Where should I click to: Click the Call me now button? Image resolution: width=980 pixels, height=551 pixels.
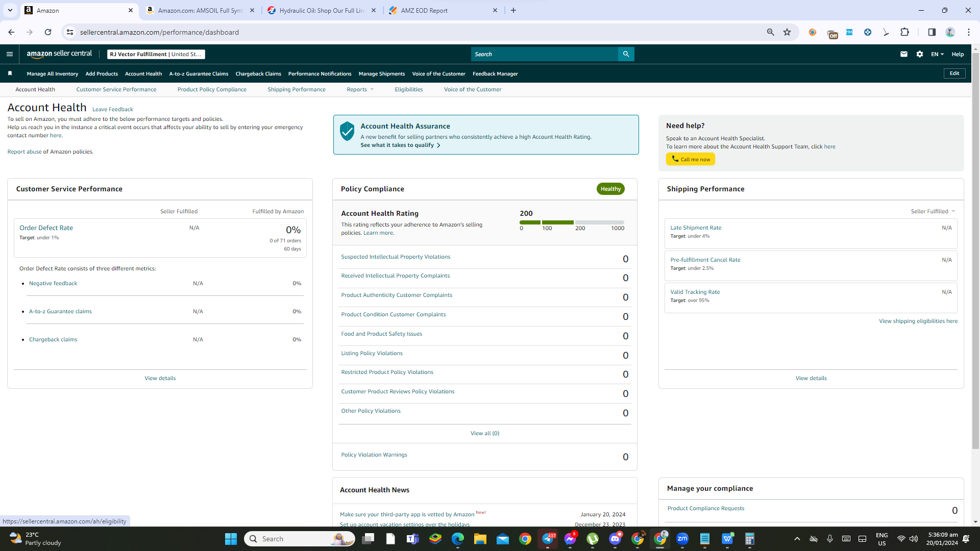pyautogui.click(x=690, y=159)
